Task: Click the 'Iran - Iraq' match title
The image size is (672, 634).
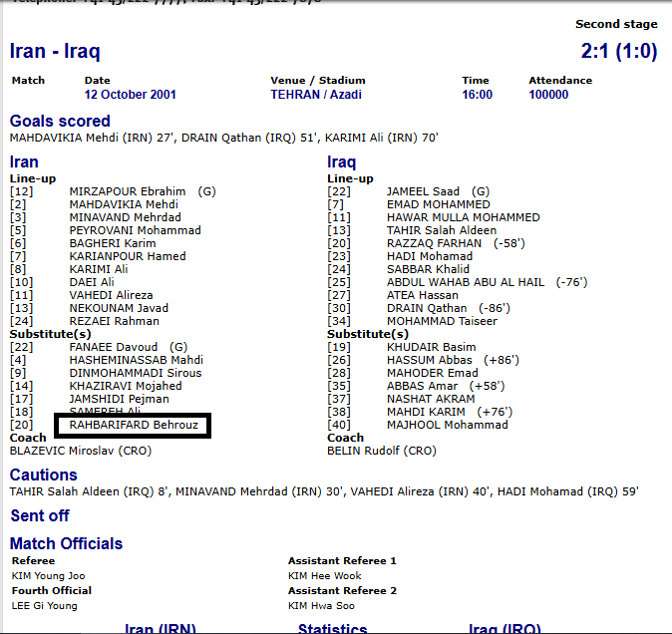Action: pyautogui.click(x=55, y=51)
